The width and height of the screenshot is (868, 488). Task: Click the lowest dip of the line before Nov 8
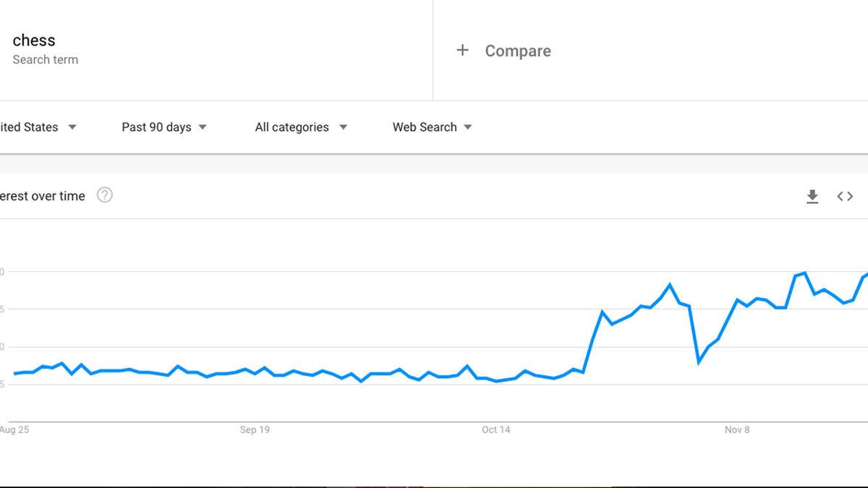click(699, 362)
